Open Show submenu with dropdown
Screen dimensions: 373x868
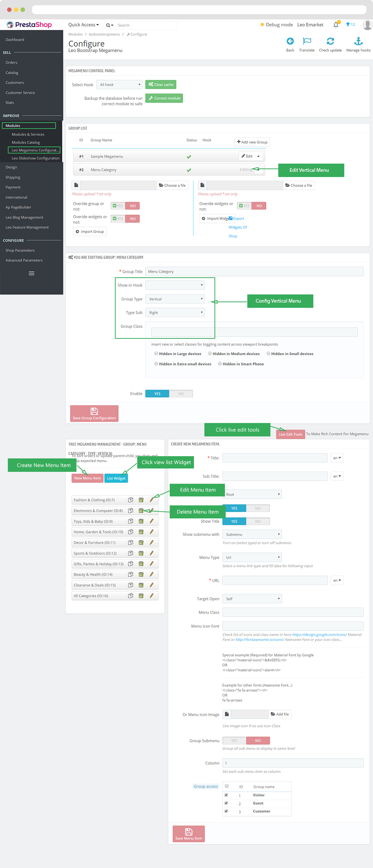pos(252,534)
